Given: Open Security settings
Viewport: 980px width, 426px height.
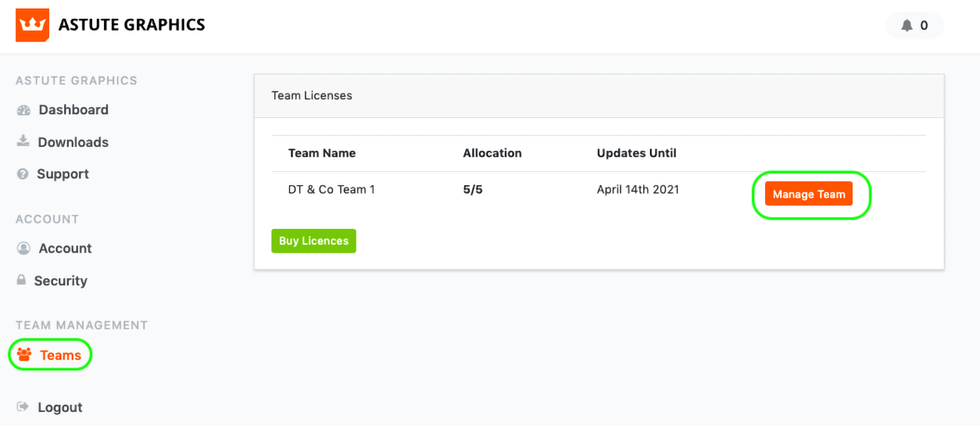Looking at the screenshot, I should [x=61, y=281].
